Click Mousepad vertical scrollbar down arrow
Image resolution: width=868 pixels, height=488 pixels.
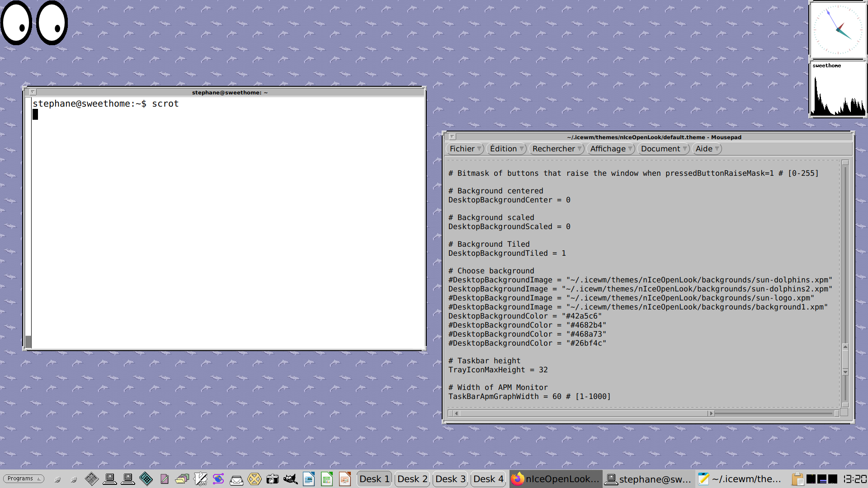845,372
